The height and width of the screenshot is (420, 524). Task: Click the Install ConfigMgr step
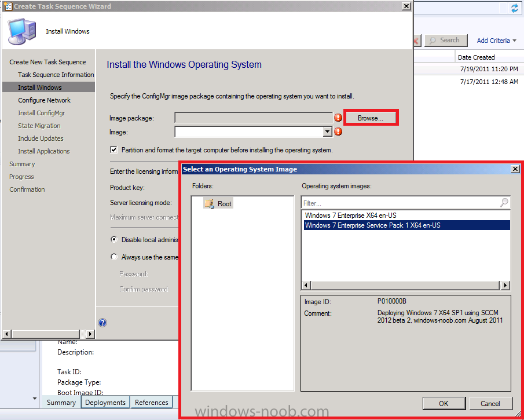(42, 113)
